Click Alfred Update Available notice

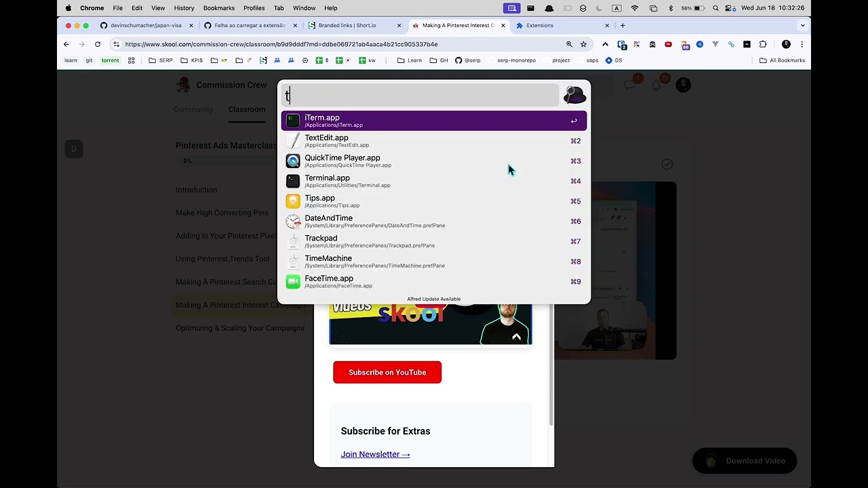click(434, 299)
